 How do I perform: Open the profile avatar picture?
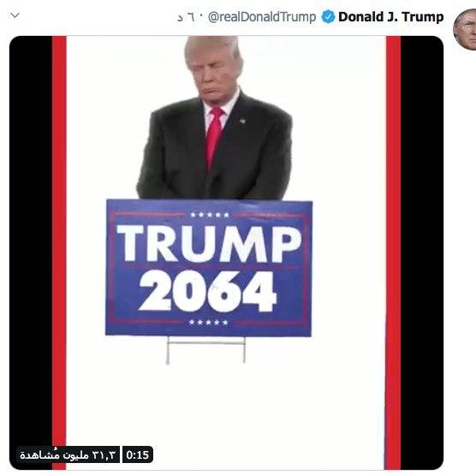coord(465,29)
